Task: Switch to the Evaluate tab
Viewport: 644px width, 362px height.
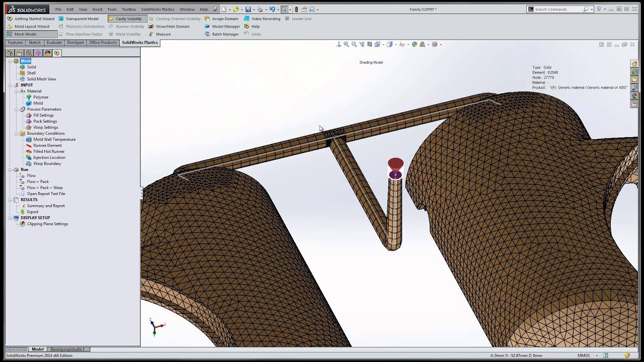Action: point(54,43)
